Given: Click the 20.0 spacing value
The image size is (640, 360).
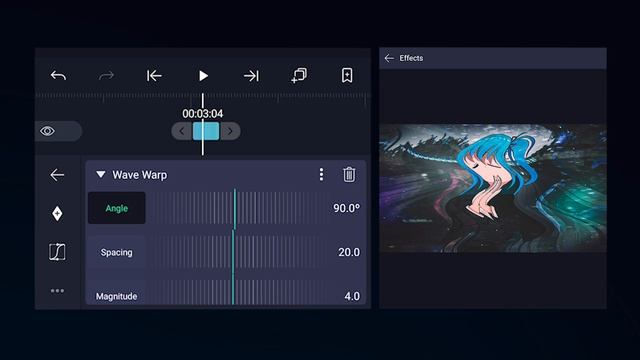Looking at the screenshot, I should (349, 252).
